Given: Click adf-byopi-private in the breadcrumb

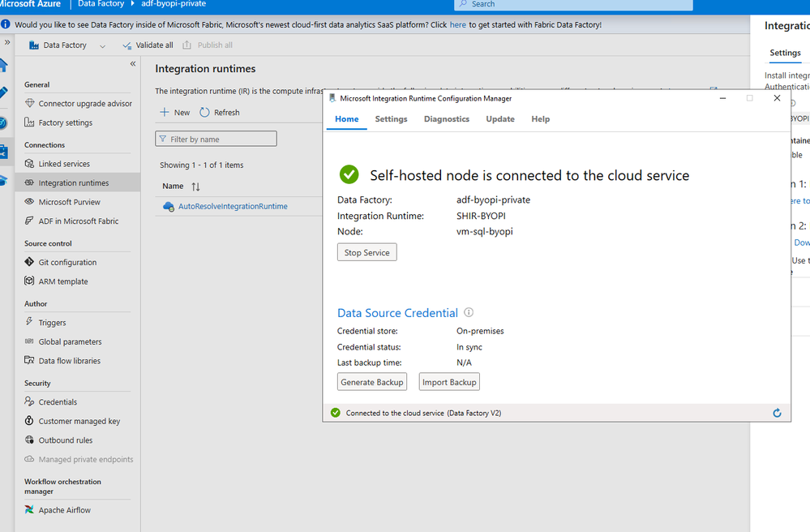Looking at the screenshot, I should (174, 4).
